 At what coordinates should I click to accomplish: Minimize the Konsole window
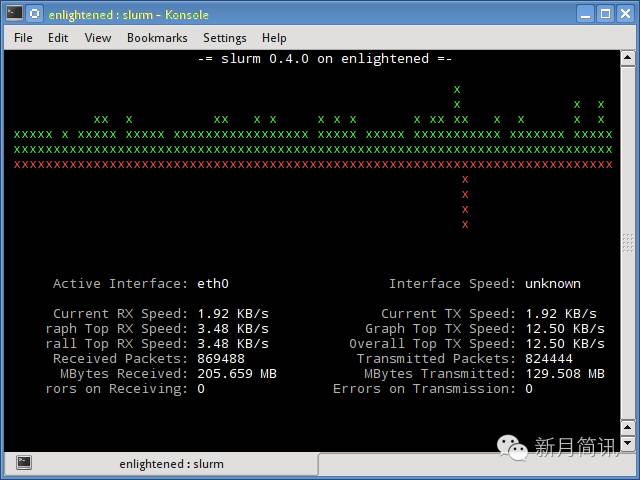click(586, 14)
